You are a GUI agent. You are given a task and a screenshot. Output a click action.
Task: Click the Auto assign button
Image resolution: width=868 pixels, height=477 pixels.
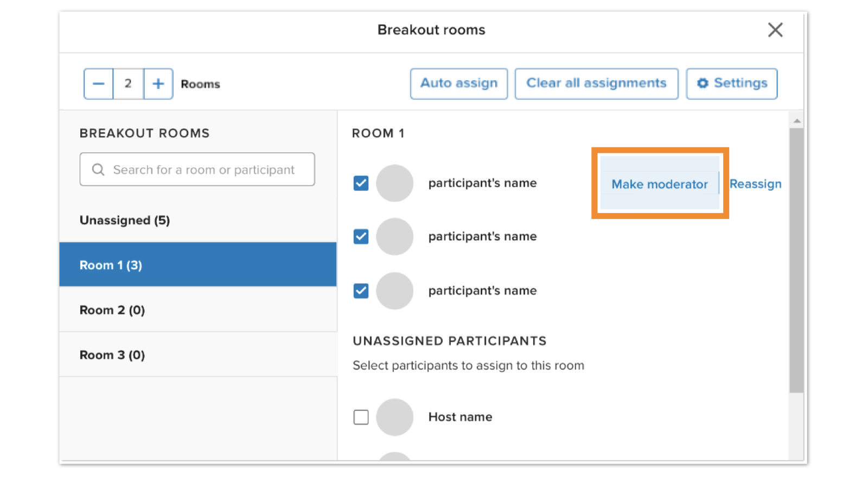[x=458, y=83]
